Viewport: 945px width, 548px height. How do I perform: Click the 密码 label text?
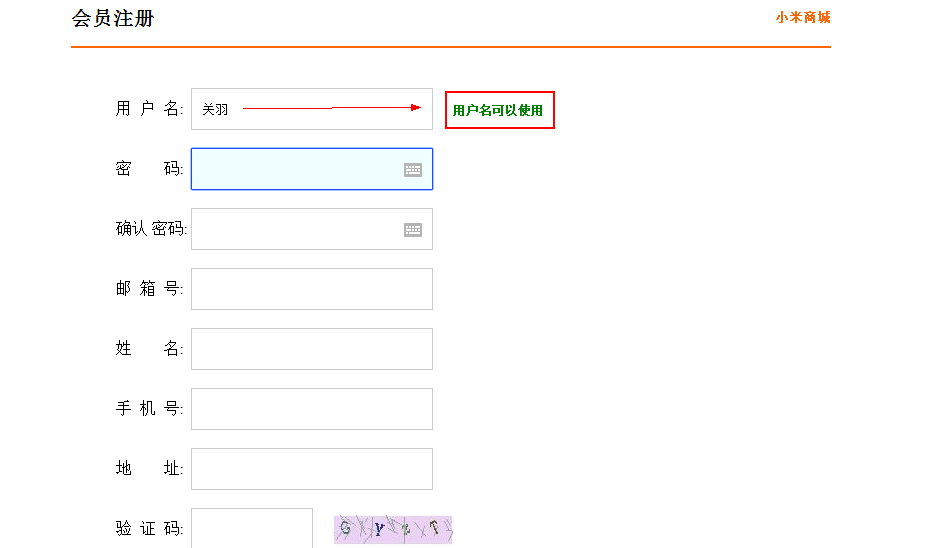[x=149, y=169]
